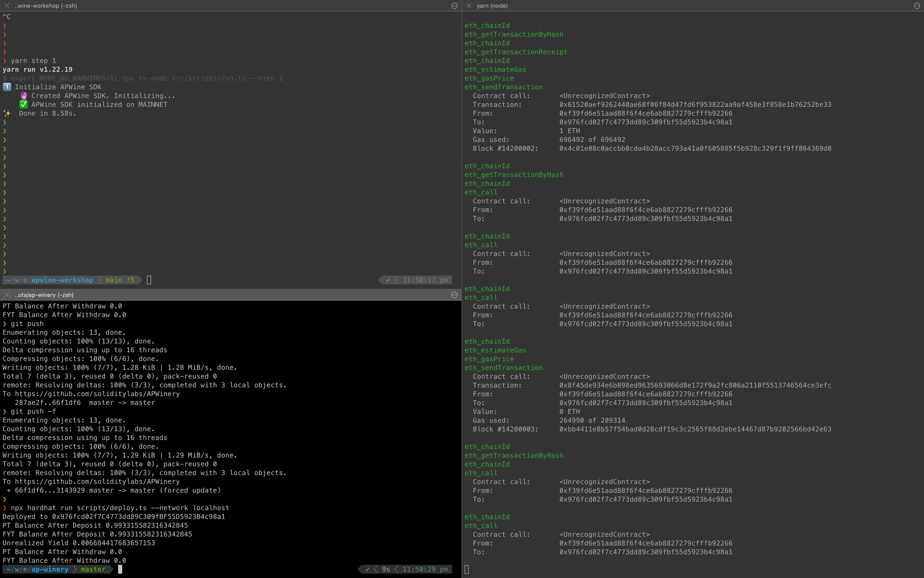Click the 'master' branch segment in bottom prompt
This screenshot has height=578, width=924.
[93, 569]
